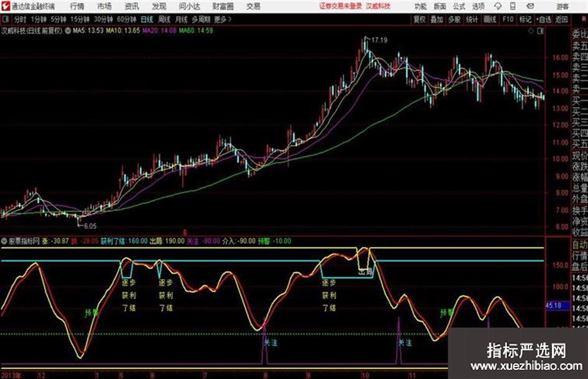Expand the round icon beside 股票指标网
The image size is (588, 379).
point(4,241)
